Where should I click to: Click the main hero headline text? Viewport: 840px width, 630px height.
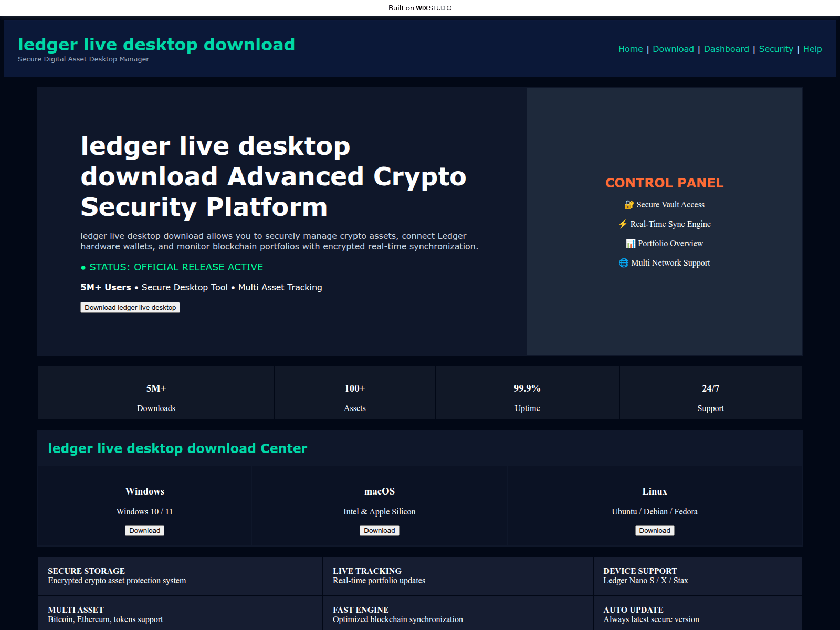274,176
